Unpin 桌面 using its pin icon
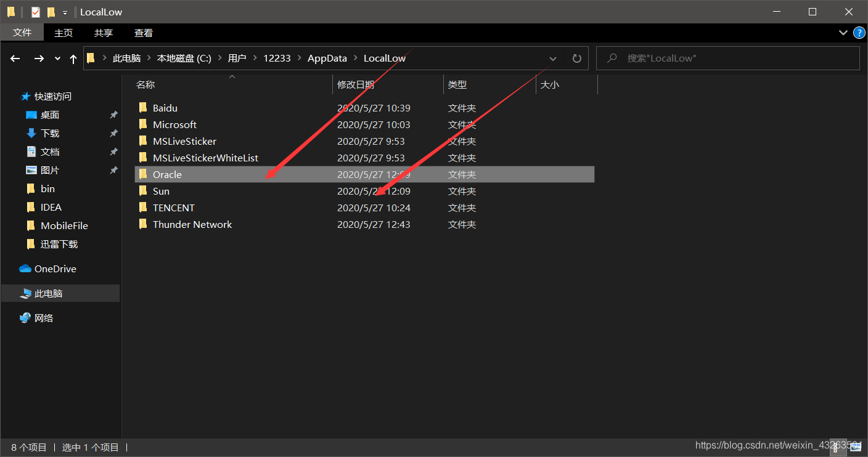 (113, 115)
